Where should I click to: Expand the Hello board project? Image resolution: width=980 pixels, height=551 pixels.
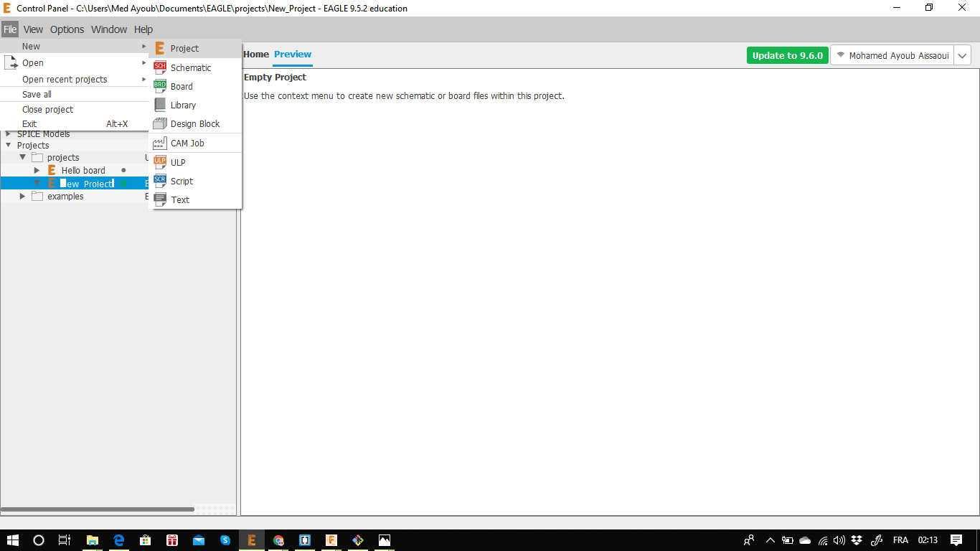37,170
